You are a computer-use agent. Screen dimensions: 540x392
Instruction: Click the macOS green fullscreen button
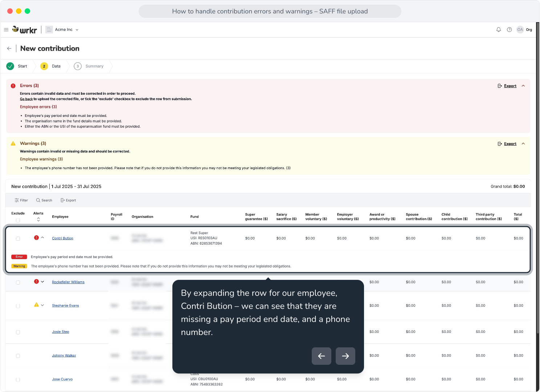coord(27,11)
